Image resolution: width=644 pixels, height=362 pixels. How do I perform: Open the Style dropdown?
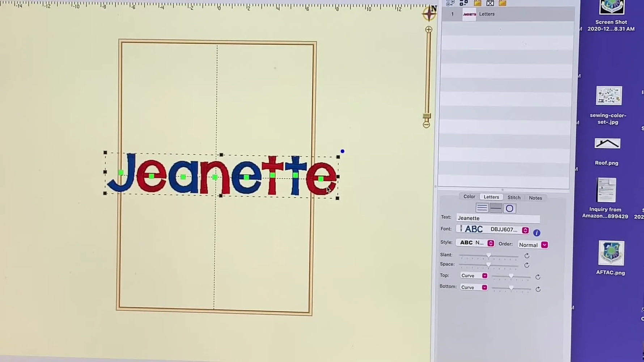[475, 243]
